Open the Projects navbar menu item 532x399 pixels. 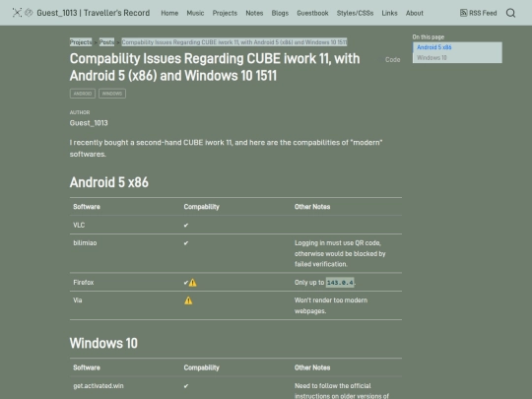225,13
